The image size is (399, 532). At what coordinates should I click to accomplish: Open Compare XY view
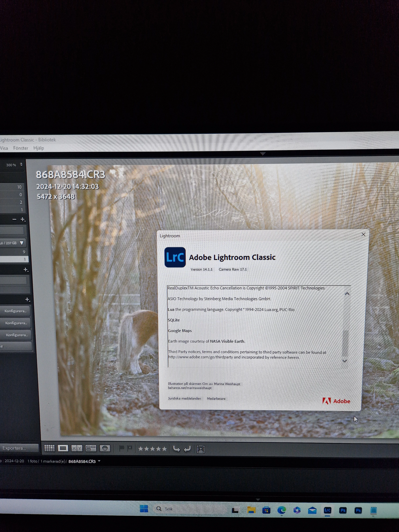point(77,448)
